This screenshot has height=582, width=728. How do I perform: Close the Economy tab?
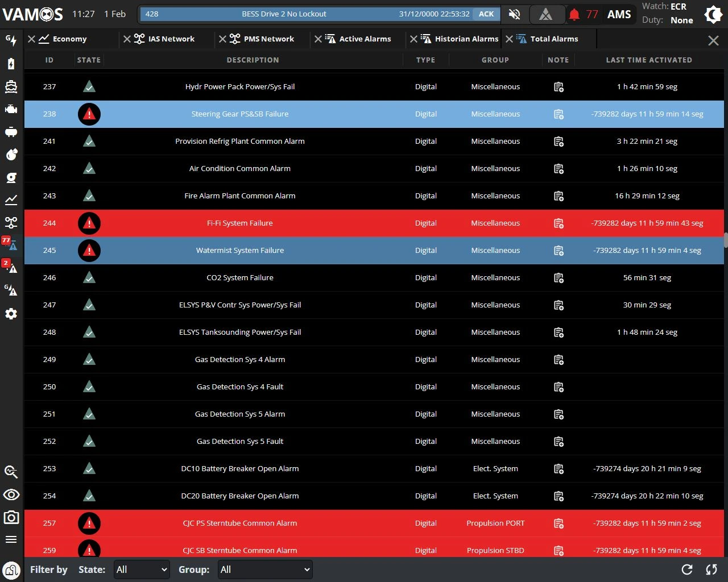coord(31,39)
